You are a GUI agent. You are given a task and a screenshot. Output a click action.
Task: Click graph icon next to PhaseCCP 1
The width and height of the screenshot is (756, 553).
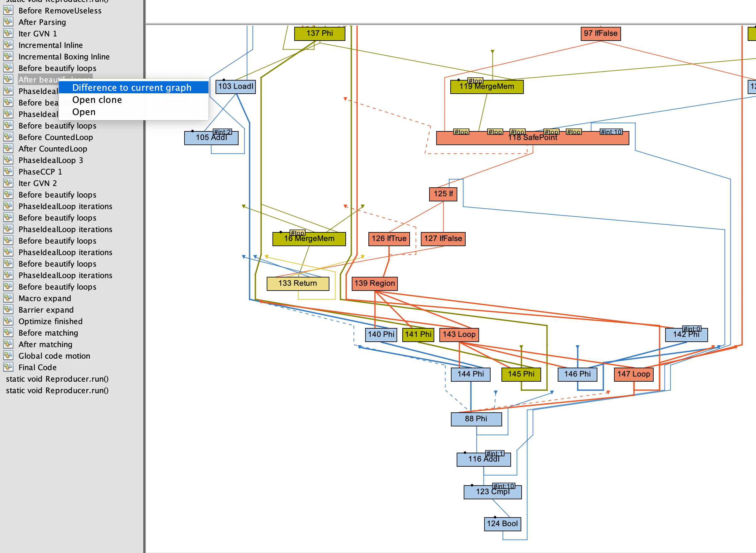tap(8, 171)
